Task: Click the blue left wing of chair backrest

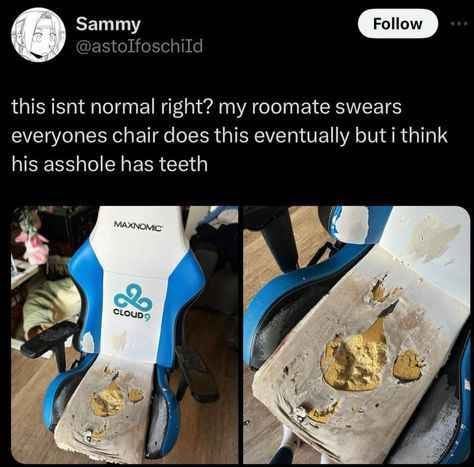Action: click(86, 293)
